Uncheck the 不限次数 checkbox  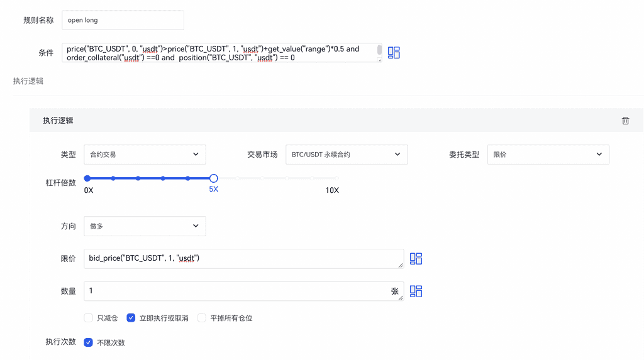click(x=89, y=342)
